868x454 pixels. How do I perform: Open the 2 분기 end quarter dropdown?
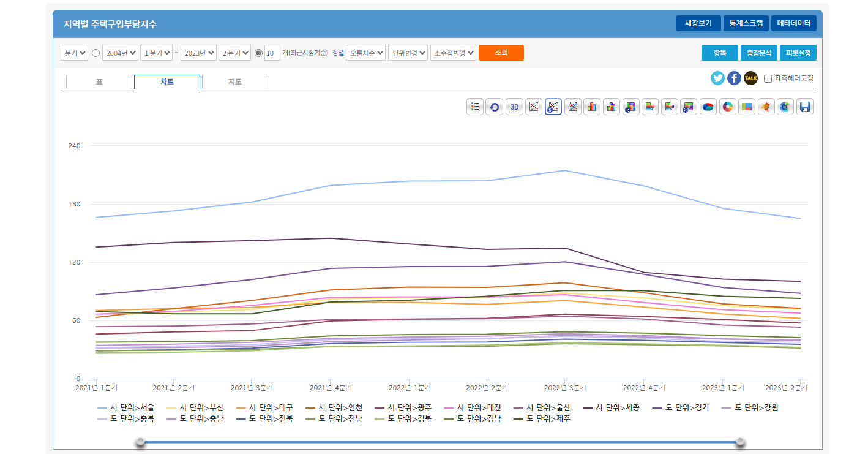tap(234, 53)
